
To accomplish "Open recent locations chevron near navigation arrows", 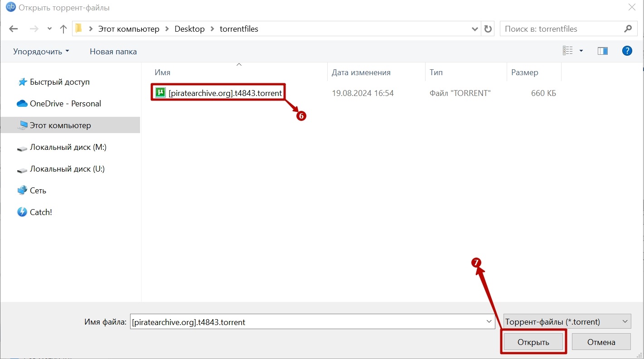I will pyautogui.click(x=49, y=29).
